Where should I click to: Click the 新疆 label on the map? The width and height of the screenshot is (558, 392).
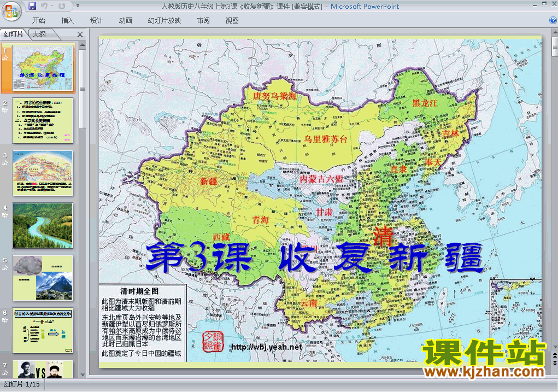point(208,181)
